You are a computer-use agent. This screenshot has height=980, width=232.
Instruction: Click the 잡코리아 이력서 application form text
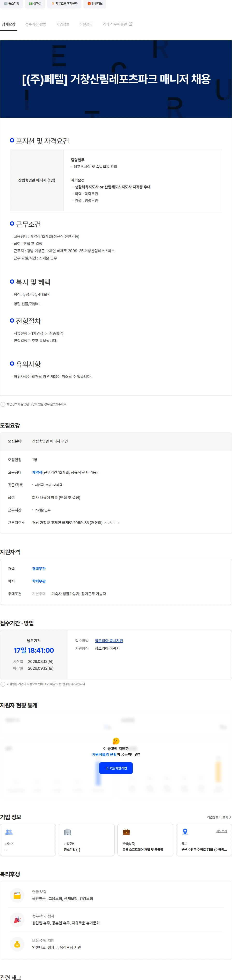click(x=107, y=649)
